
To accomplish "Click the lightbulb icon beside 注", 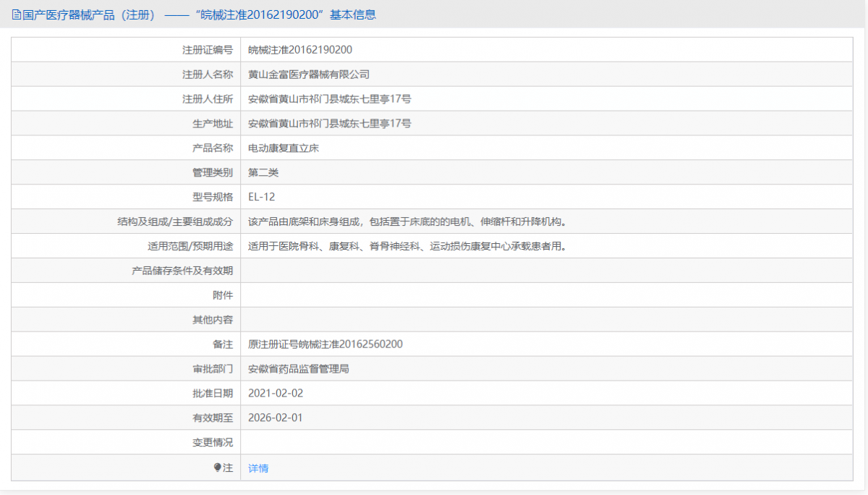I will [x=218, y=467].
